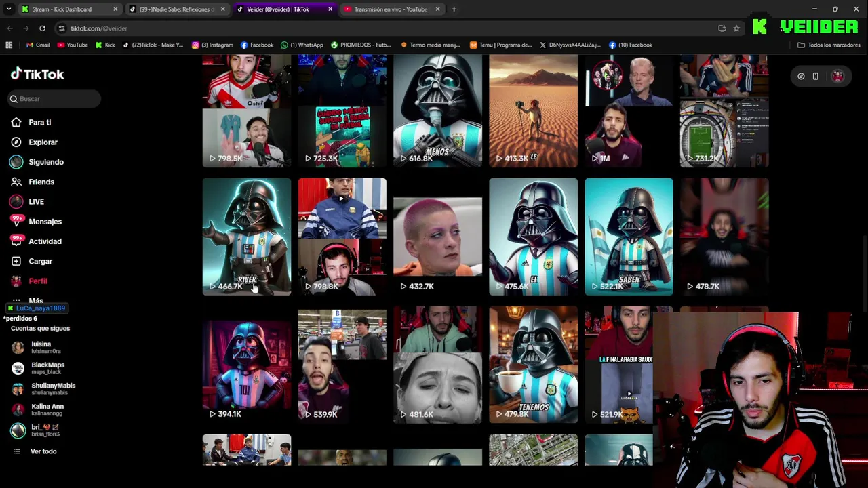The image size is (868, 488).
Task: Open the tab search dropdown arrow
Action: click(9, 9)
